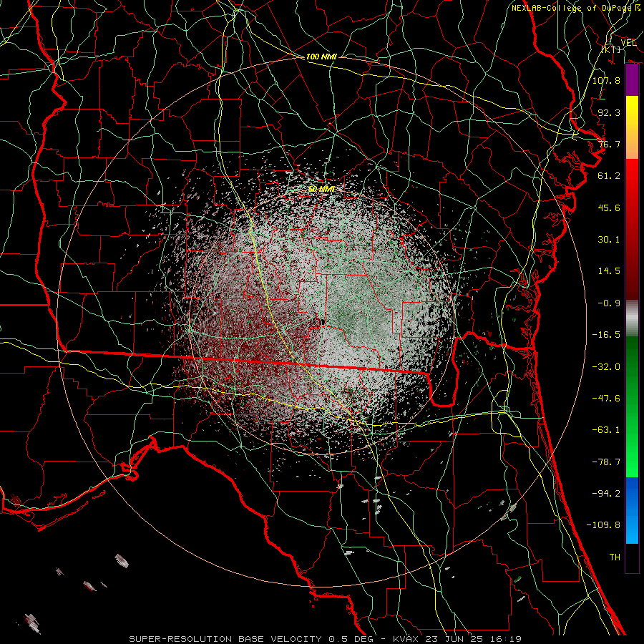Click the [KT] units label
Screen dimensions: 644x644
coord(611,49)
